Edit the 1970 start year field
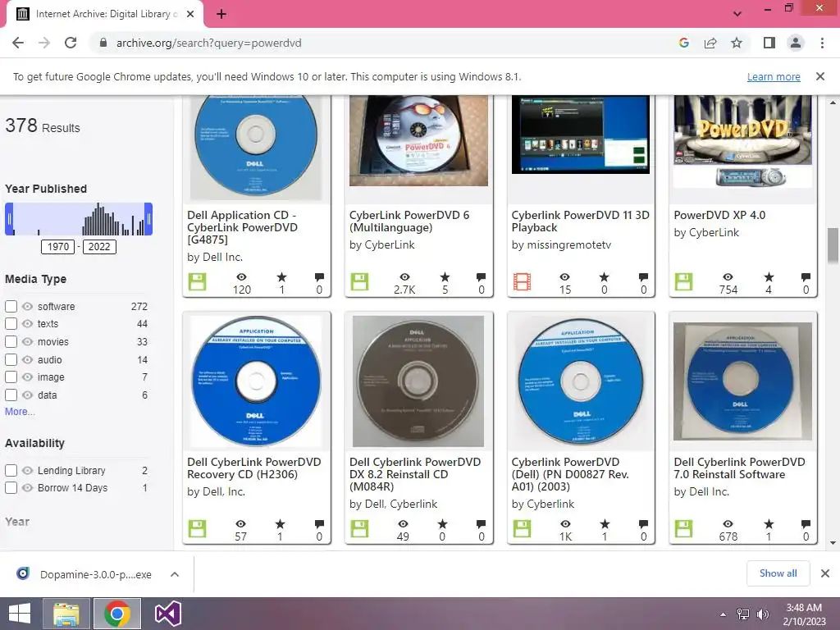This screenshot has width=840, height=630. point(58,246)
